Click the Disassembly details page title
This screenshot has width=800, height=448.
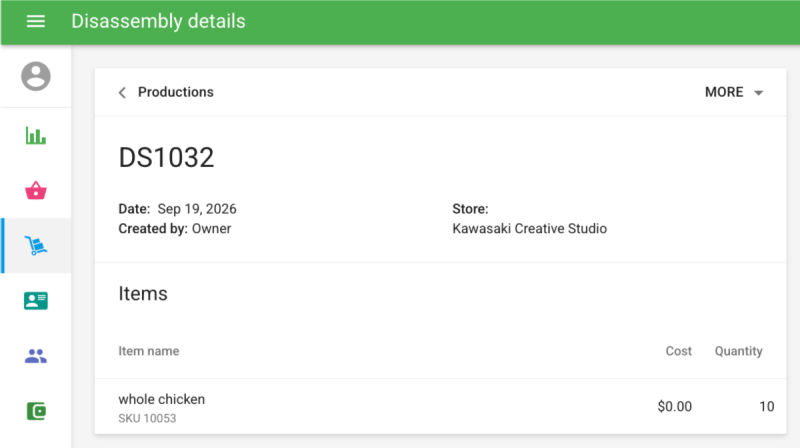tap(158, 21)
